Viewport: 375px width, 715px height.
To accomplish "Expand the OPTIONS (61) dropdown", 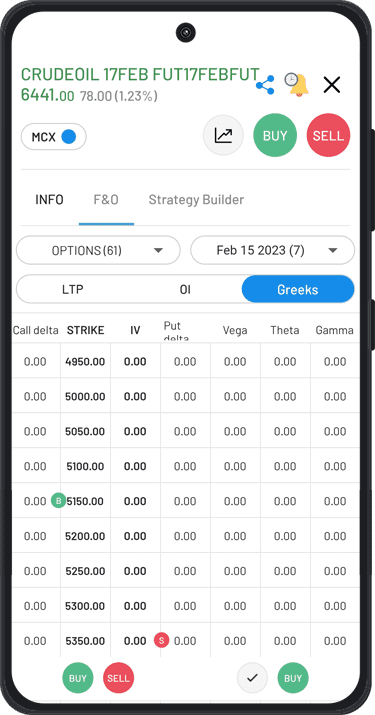I will pos(99,250).
